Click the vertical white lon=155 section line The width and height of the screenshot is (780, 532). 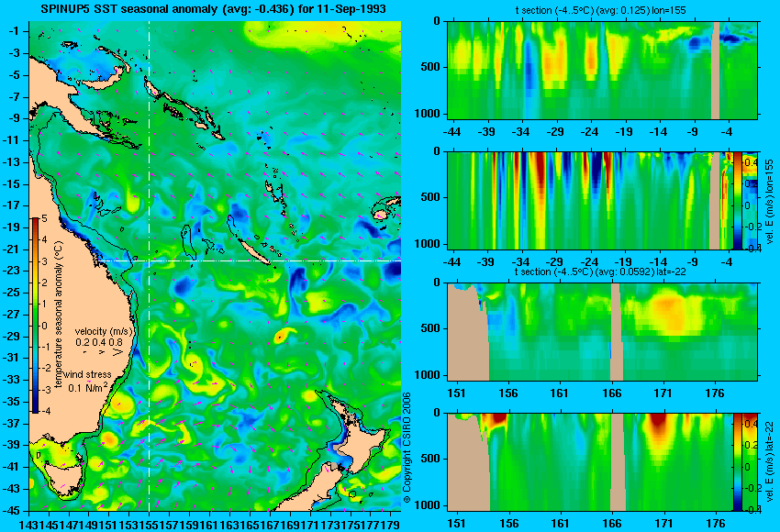coord(149,266)
